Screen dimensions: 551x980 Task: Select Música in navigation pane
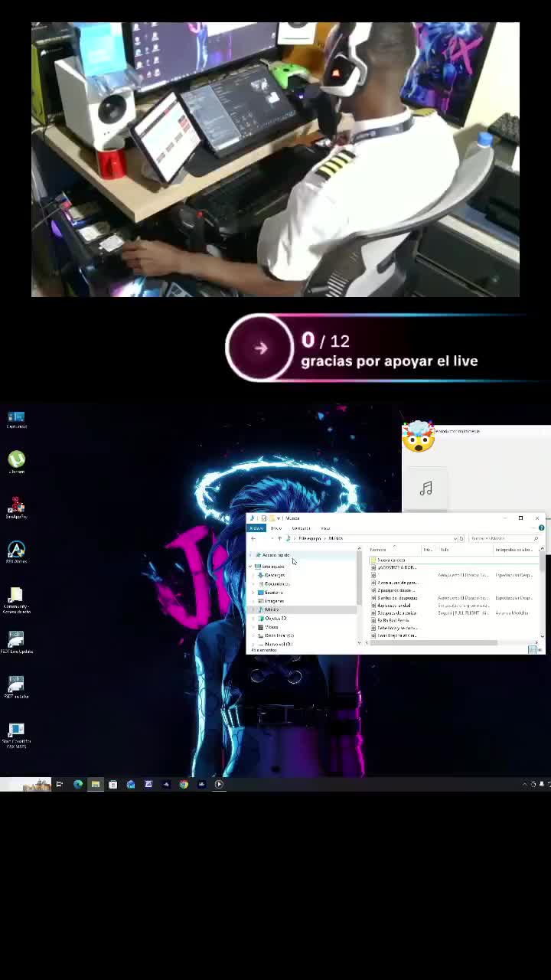point(271,609)
